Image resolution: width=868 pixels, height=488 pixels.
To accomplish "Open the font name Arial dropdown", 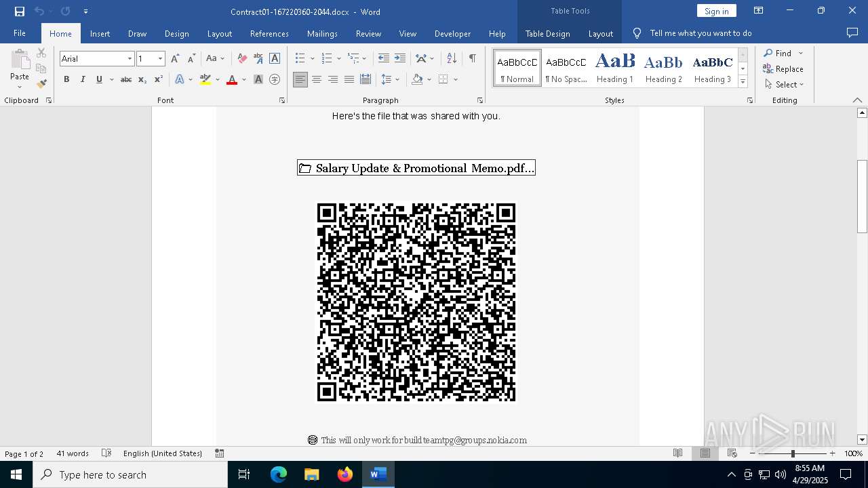I will 130,59.
